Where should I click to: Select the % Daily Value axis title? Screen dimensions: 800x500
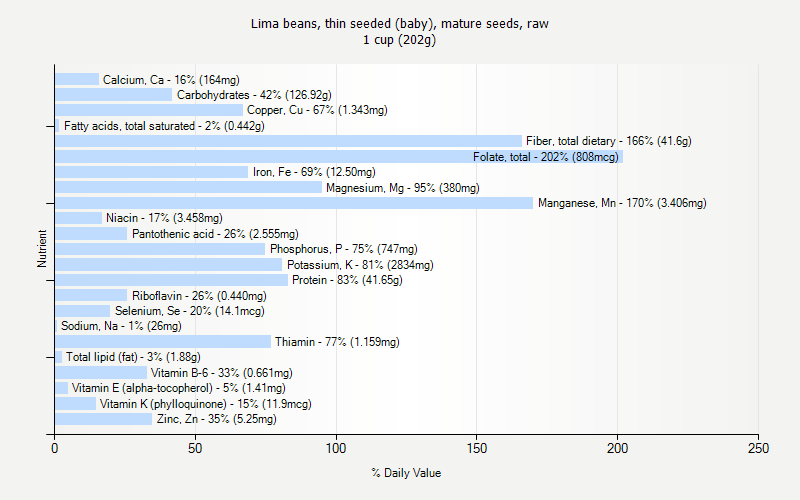point(406,473)
